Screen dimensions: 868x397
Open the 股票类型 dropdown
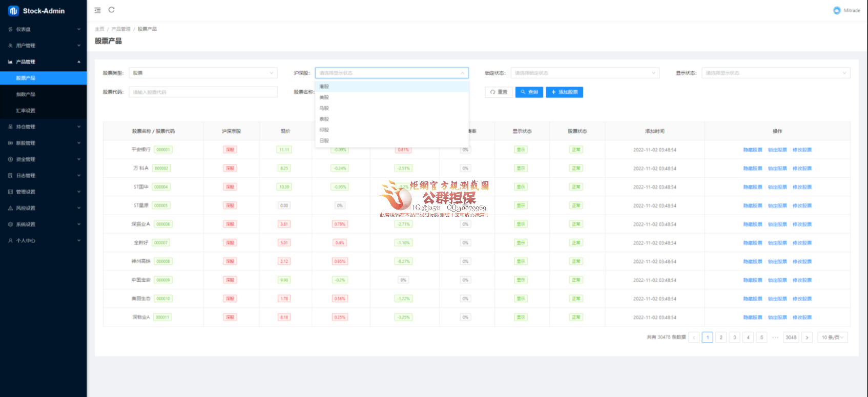pyautogui.click(x=203, y=73)
